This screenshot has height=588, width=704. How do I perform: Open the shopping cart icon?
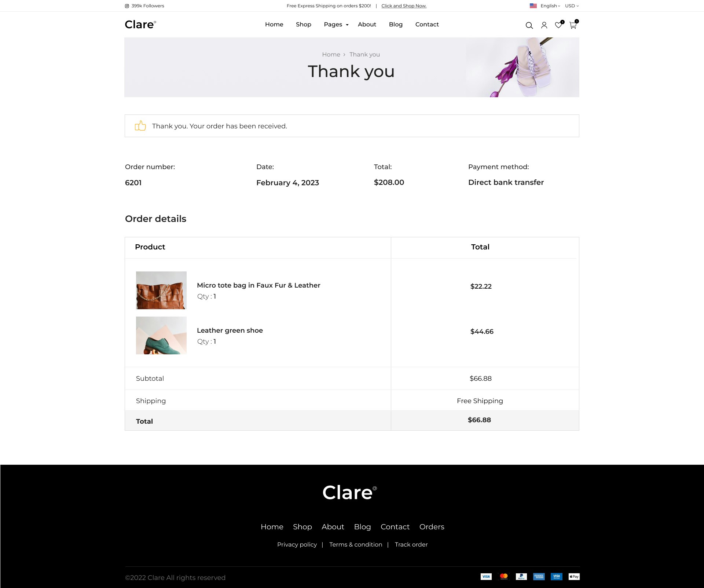[x=573, y=25]
